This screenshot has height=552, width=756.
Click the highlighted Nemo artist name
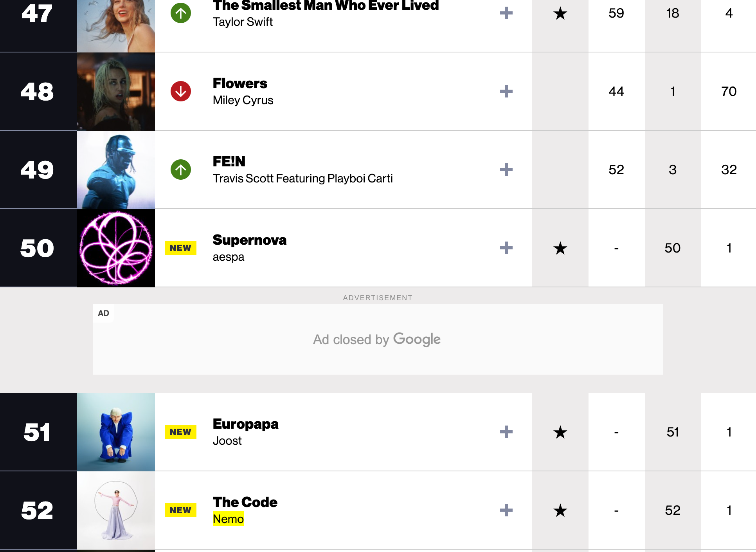tap(228, 519)
